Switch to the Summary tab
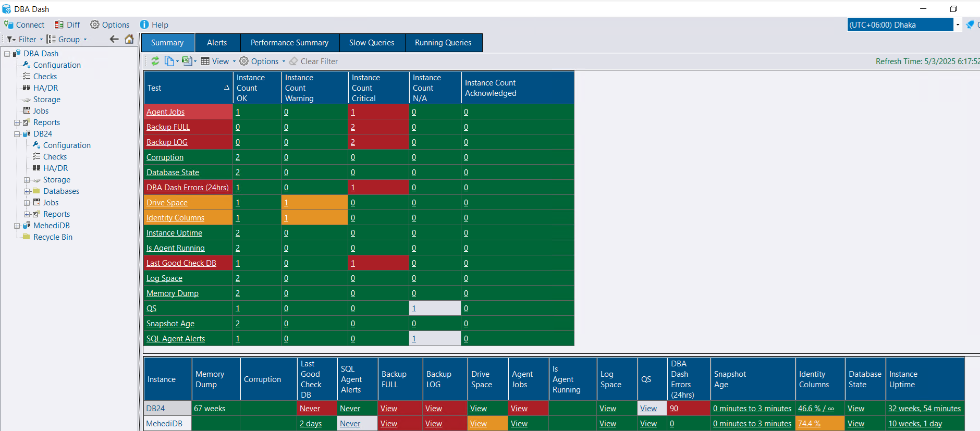The width and height of the screenshot is (980, 431). coord(167,43)
